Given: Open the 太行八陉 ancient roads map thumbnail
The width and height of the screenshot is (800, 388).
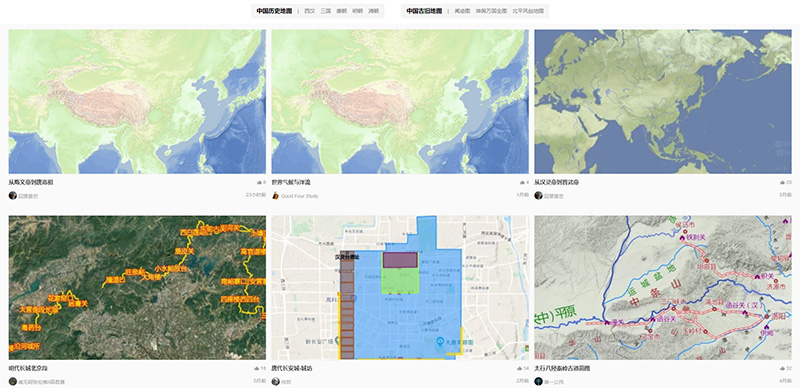Looking at the screenshot, I should (x=663, y=287).
